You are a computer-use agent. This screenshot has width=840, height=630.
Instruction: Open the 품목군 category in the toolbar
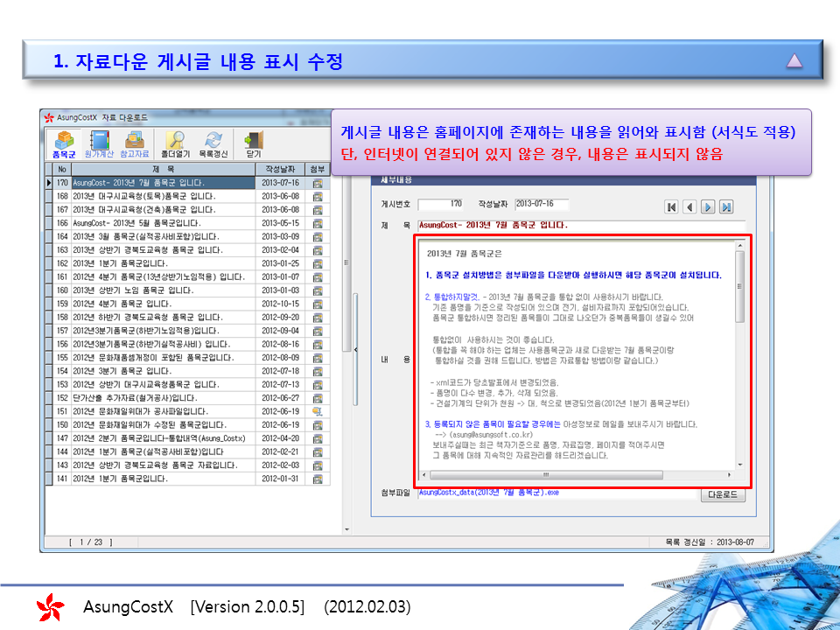(64, 144)
